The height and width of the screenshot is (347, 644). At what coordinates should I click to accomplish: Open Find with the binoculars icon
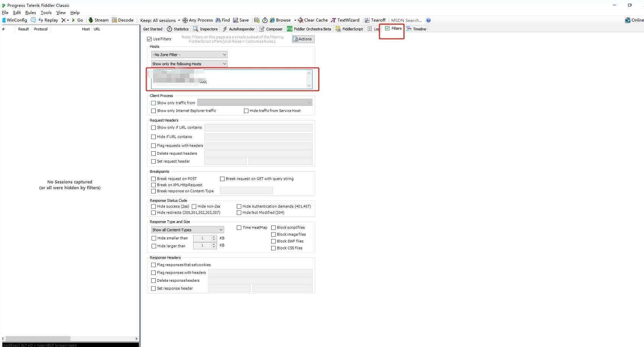(218, 20)
